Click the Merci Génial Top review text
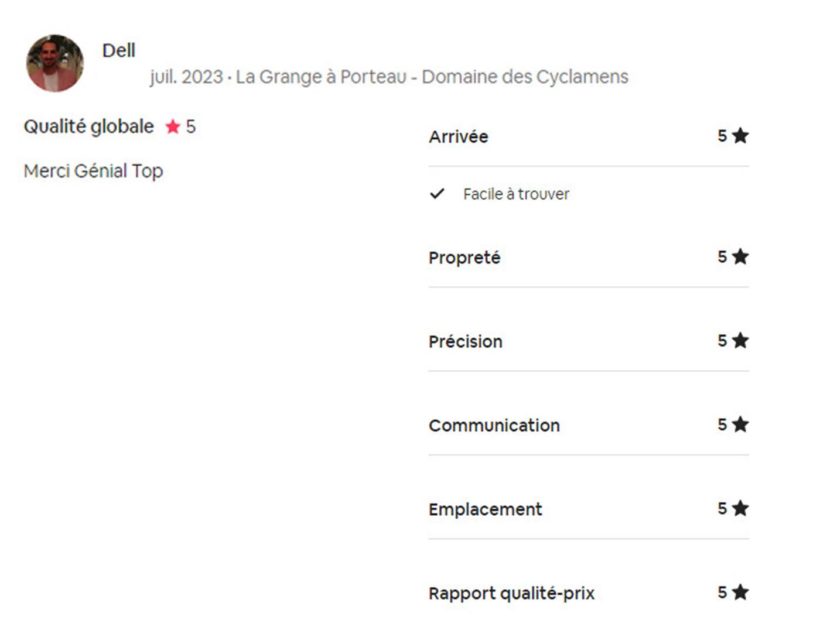This screenshot has width=820, height=644. tap(93, 171)
